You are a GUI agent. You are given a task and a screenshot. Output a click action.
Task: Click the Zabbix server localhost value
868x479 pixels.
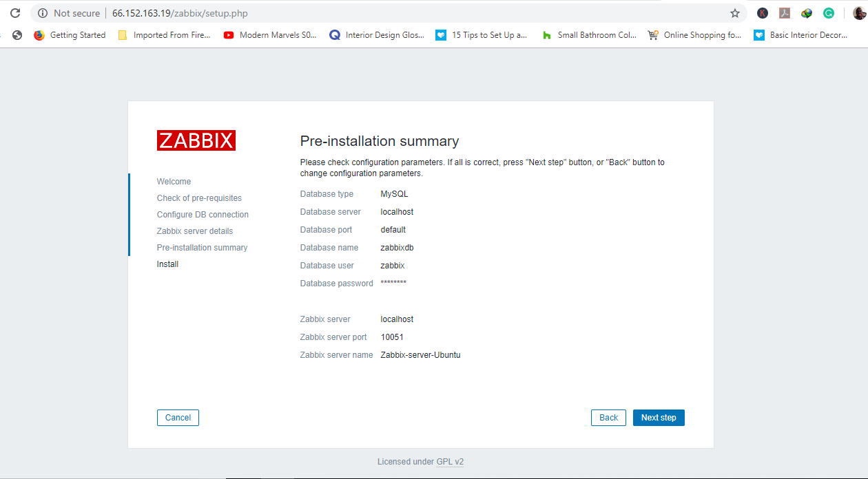coord(397,319)
